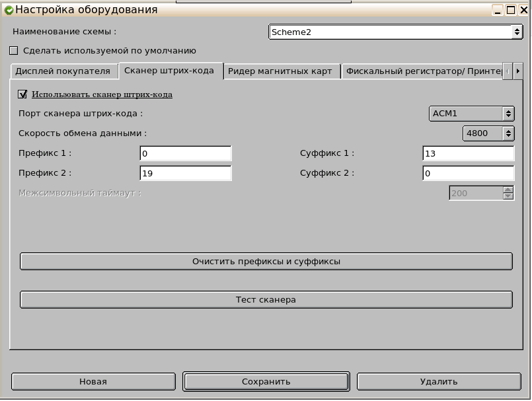
Task: Click the right tab scroll arrow
Action: tap(517, 71)
